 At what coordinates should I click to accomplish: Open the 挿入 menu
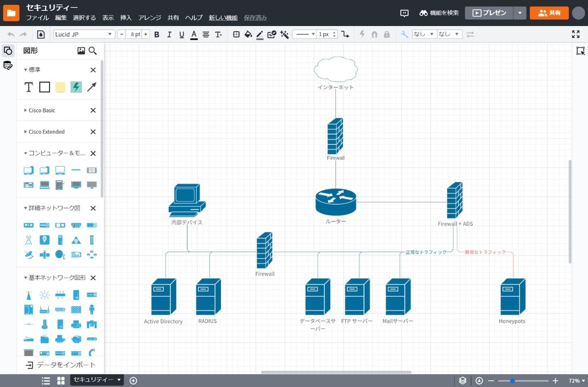coord(126,18)
